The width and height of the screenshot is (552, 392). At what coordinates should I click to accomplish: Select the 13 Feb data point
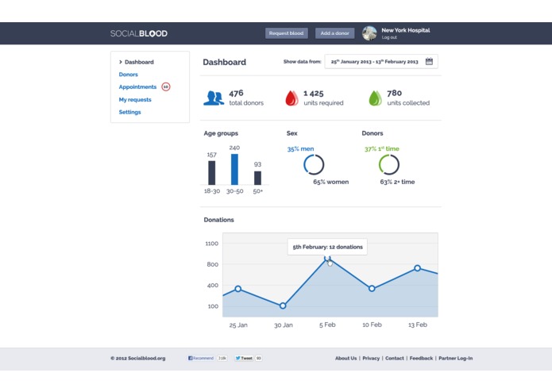[417, 268]
